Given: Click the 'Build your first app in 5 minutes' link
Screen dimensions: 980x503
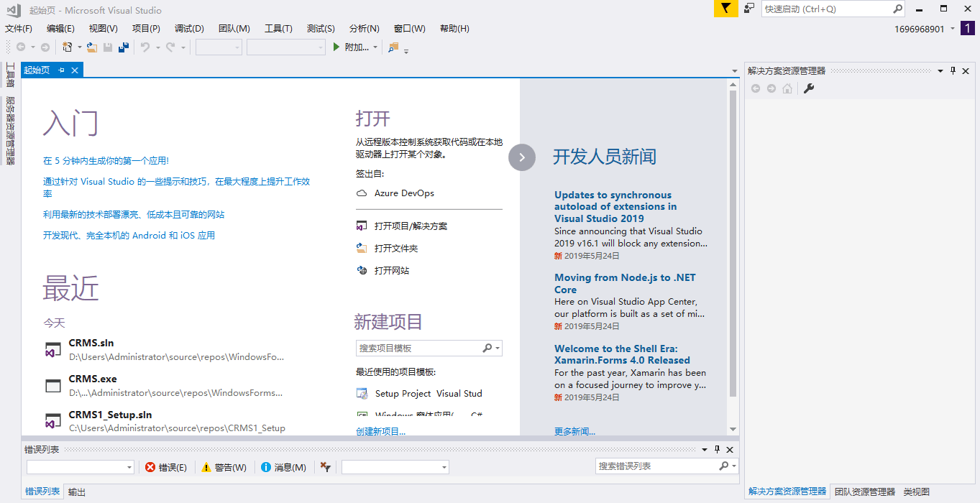Looking at the screenshot, I should [106, 161].
